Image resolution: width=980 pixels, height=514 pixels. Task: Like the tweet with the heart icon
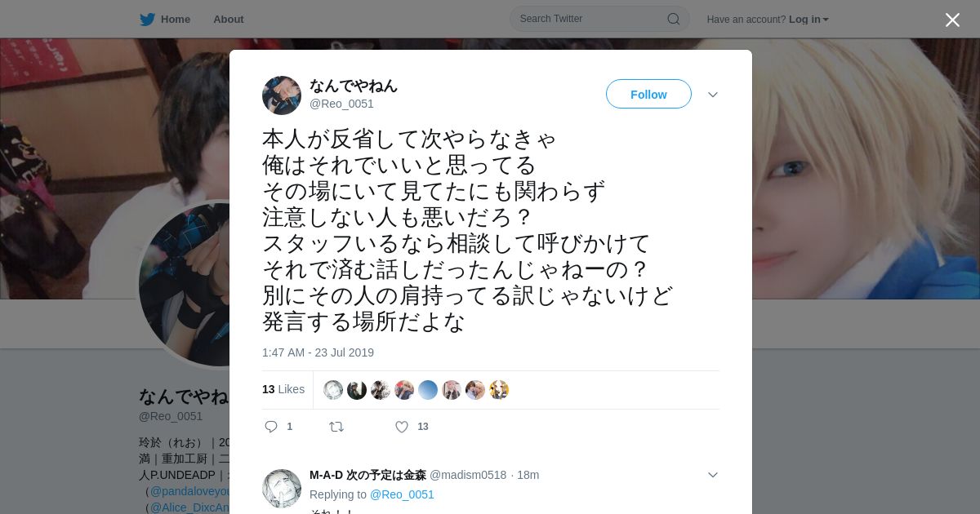tap(402, 427)
